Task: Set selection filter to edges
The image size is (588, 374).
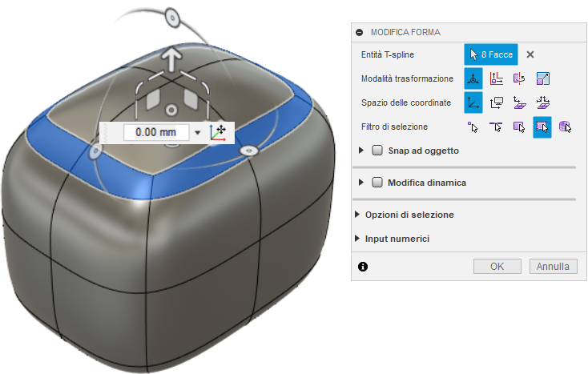Action: point(496,127)
